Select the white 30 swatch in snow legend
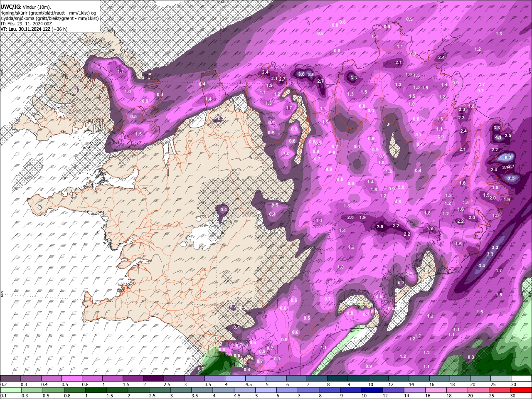 [522, 379]
